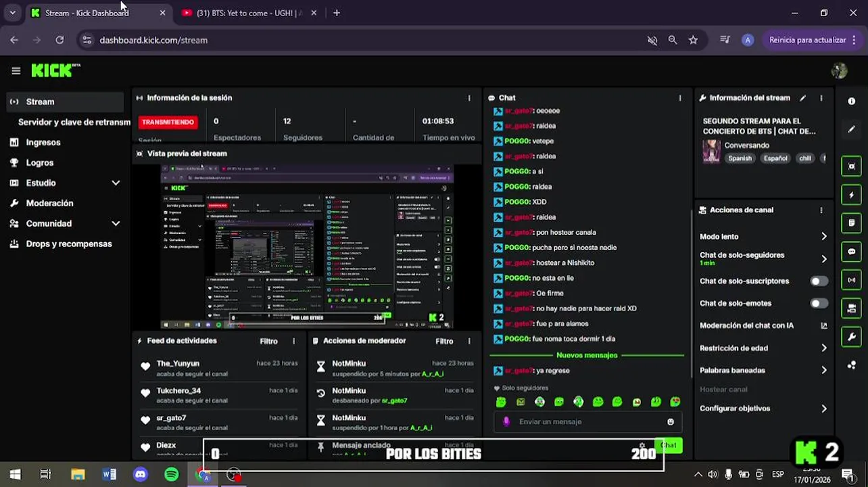Open the hamburger menu beside the Kick logo
Image resolution: width=868 pixels, height=487 pixels.
click(x=16, y=70)
